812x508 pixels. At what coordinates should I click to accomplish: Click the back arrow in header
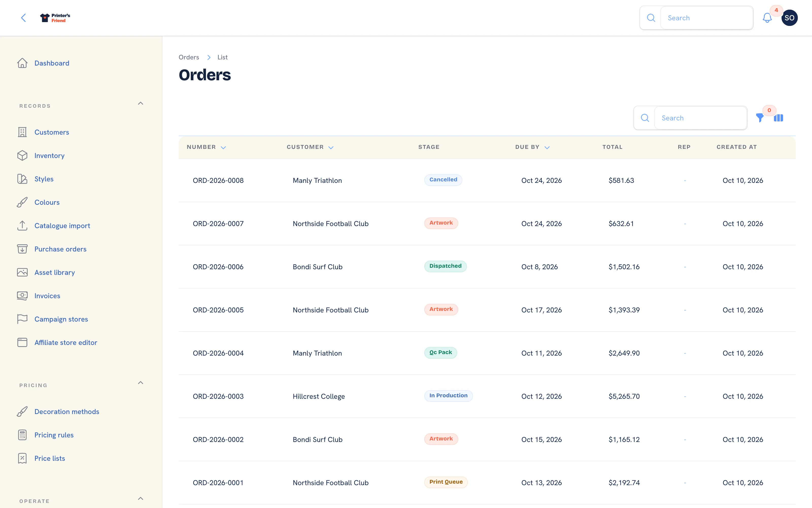click(23, 18)
